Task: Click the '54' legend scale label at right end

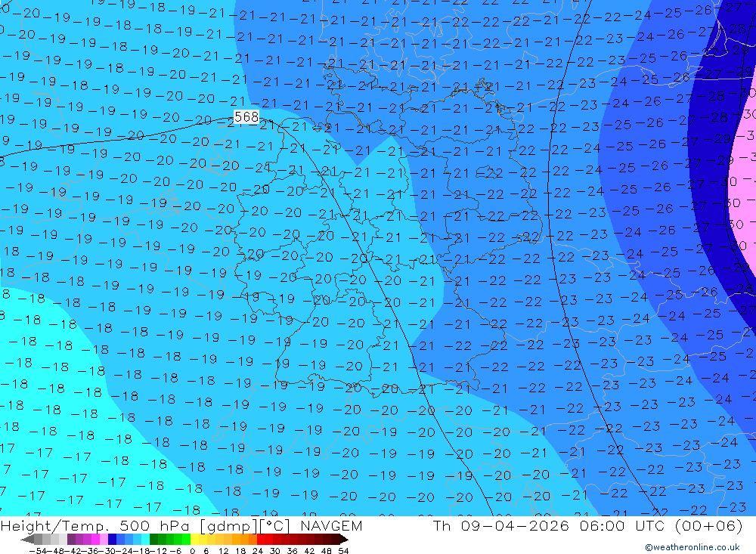Action: (343, 551)
